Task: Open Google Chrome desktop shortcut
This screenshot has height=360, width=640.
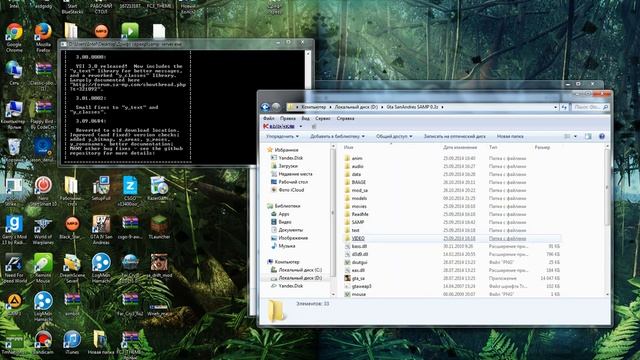Action: tap(14, 37)
